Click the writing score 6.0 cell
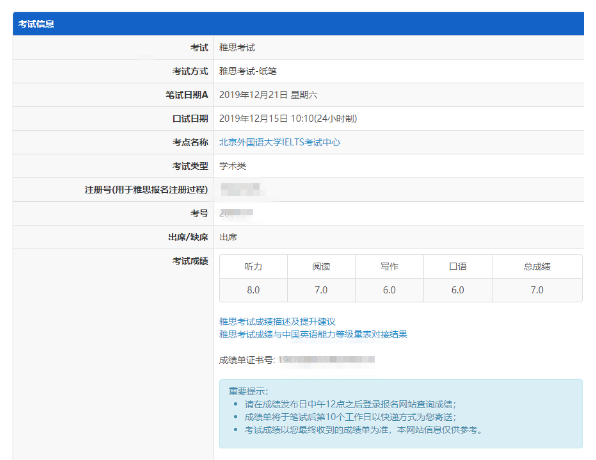The height and width of the screenshot is (460, 596). point(389,290)
